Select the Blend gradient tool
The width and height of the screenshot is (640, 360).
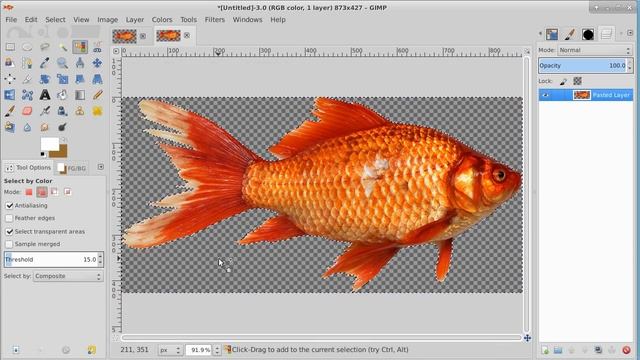(x=80, y=95)
